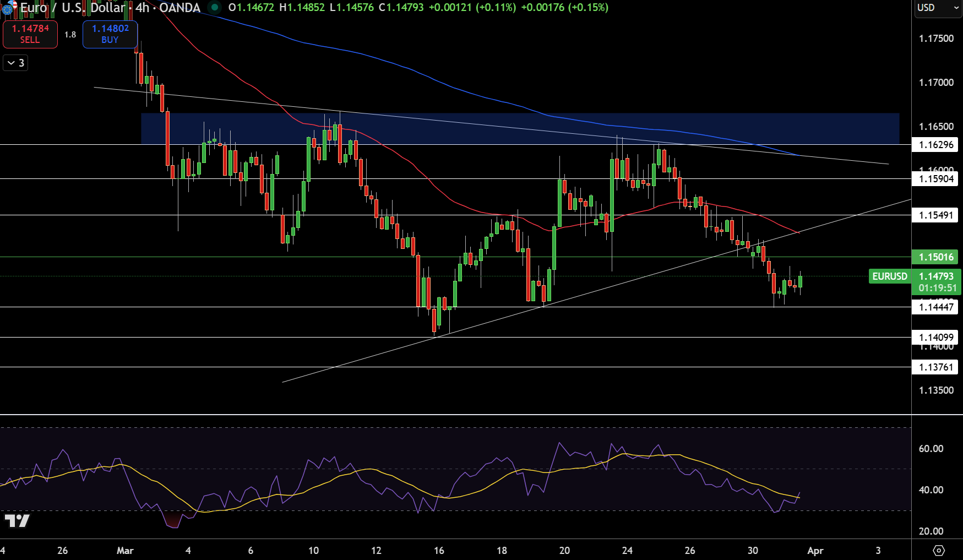The image size is (963, 560).
Task: Click the low value L1.14576
Action: 351,8
